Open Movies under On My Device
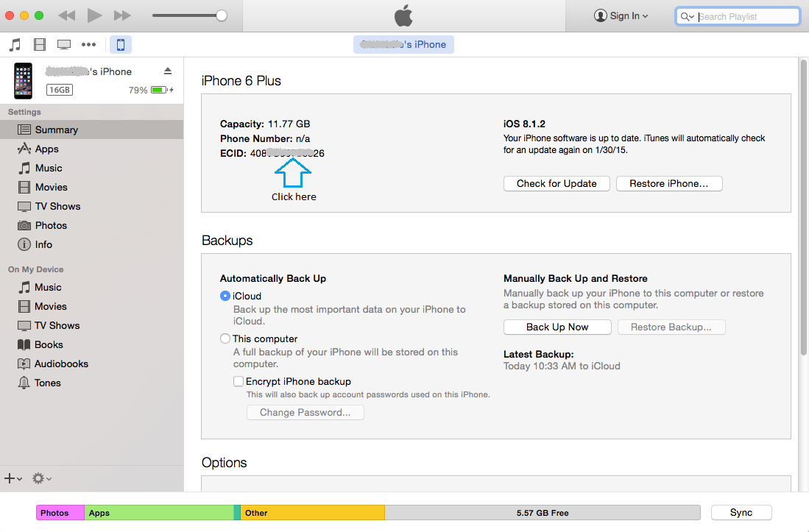Screen dimensions: 809x532 [92, 306]
